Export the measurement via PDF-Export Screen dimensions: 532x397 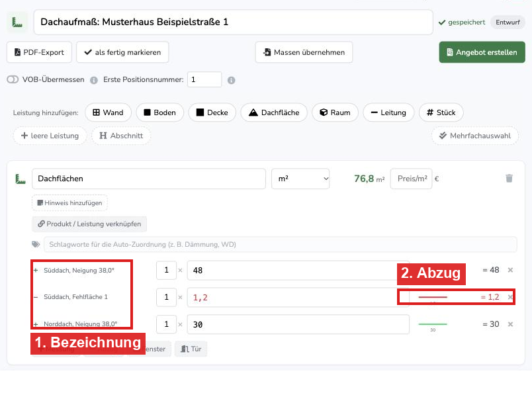point(39,52)
